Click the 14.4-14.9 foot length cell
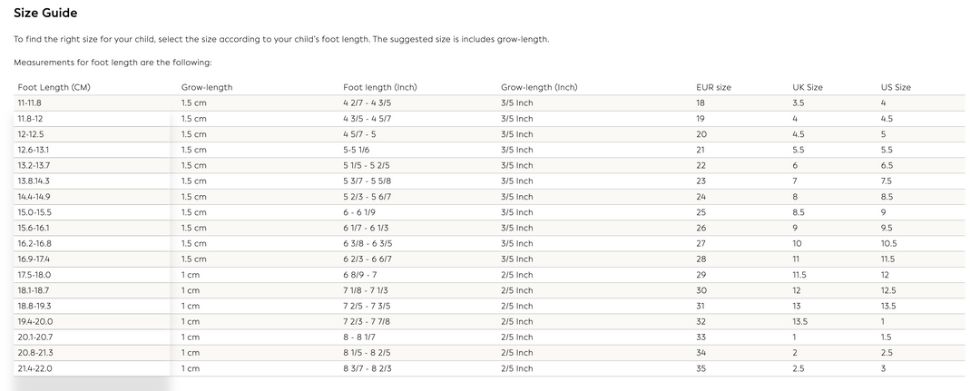This screenshot has width=980, height=391. coord(34,197)
